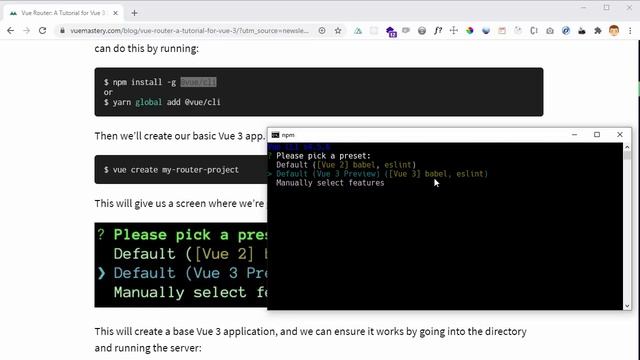Minimize the npm terminal window

click(x=574, y=135)
